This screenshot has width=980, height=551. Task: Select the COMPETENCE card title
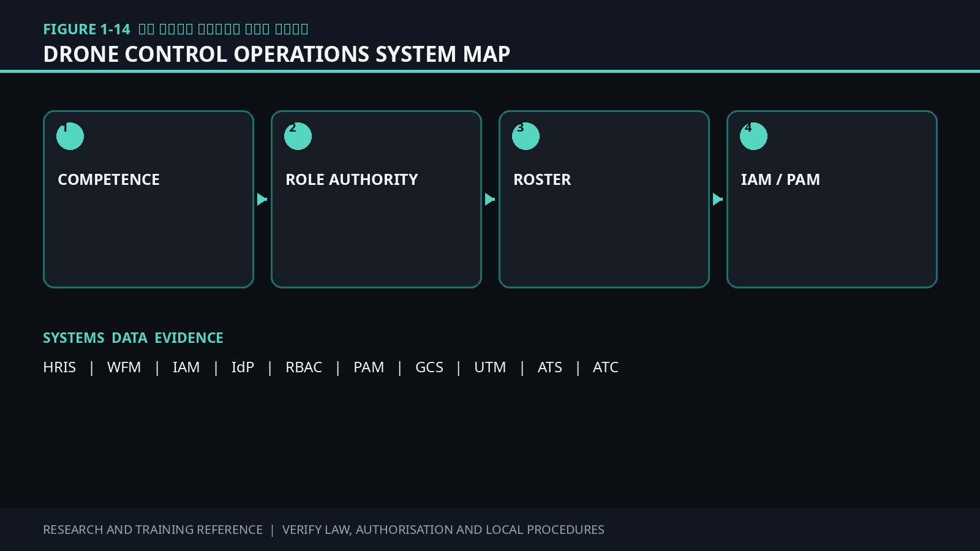(x=108, y=179)
